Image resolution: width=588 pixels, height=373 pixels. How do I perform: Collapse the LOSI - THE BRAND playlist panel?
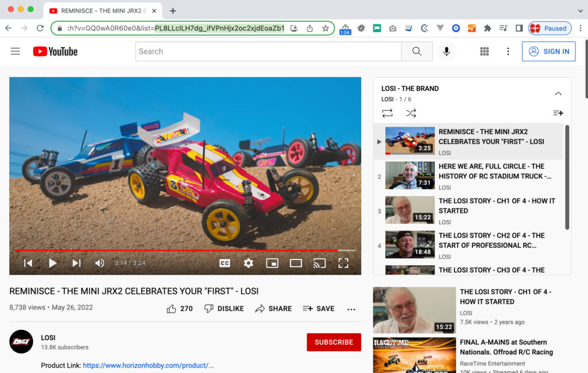pos(558,94)
